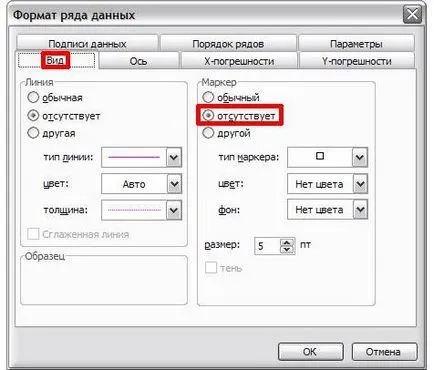Expand the тип линии dropdown arrow
This screenshot has width=434, height=370.
click(x=174, y=157)
